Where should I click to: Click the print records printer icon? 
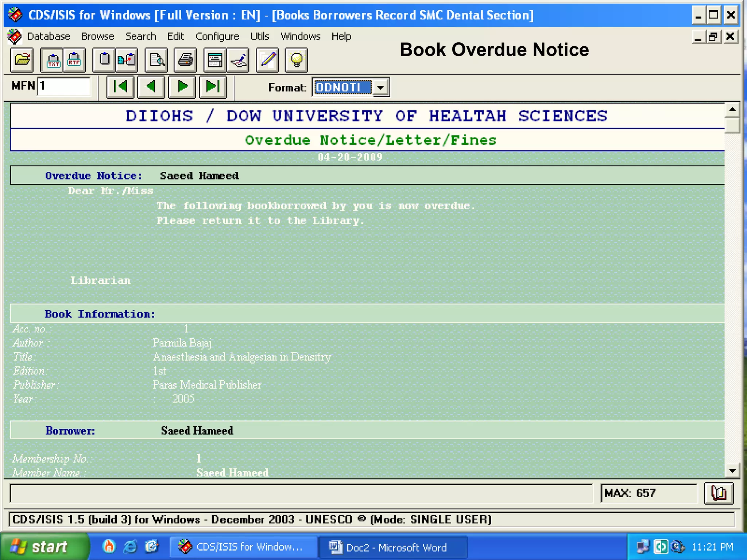click(186, 60)
